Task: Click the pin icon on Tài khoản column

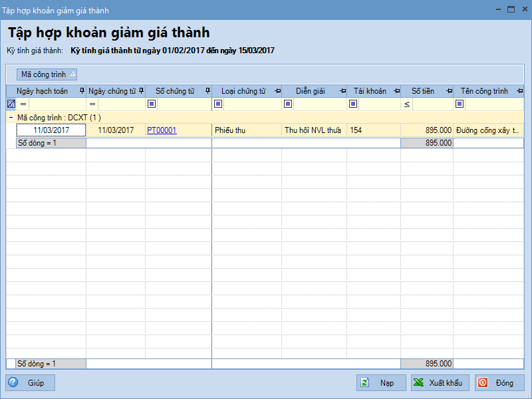Action: click(396, 91)
